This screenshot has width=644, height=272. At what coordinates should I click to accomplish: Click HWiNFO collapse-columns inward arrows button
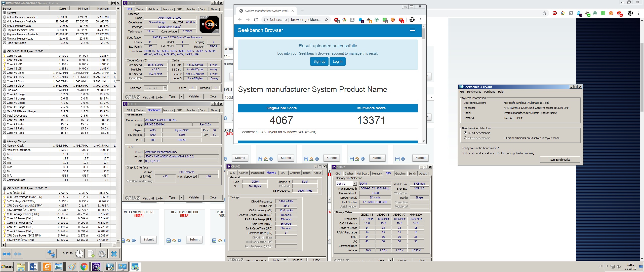coord(17,254)
